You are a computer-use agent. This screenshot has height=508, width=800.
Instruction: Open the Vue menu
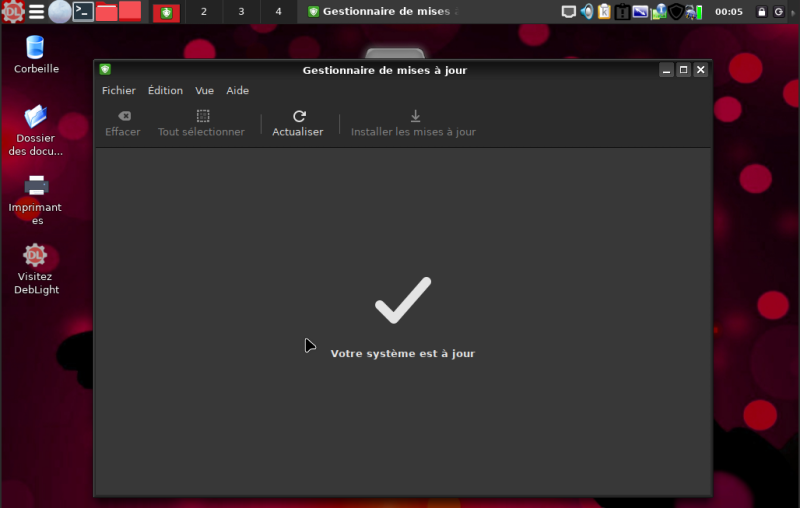click(x=204, y=90)
